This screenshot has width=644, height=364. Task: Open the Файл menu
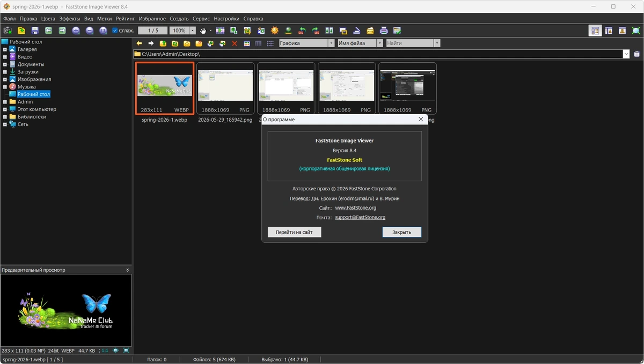(x=9, y=19)
